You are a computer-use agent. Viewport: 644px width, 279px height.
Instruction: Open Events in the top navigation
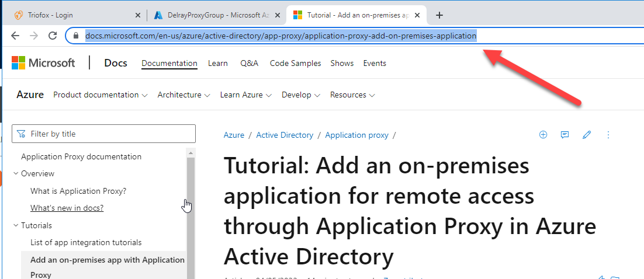pyautogui.click(x=375, y=63)
